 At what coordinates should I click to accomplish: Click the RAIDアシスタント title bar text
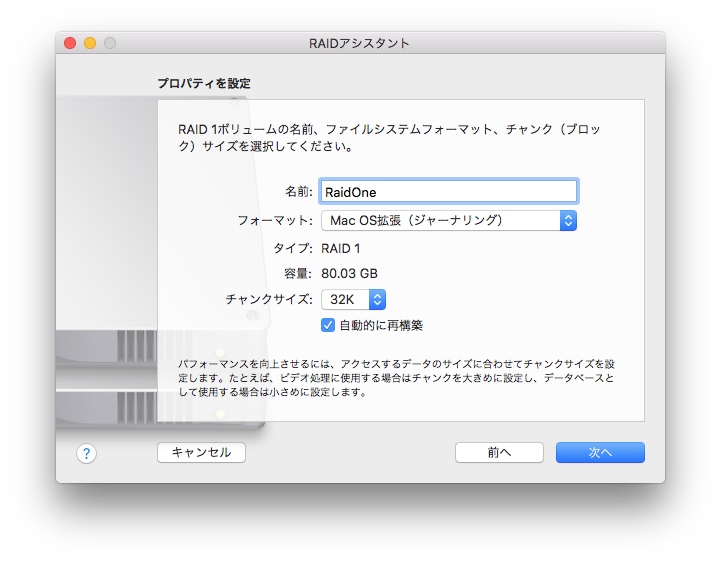(359, 43)
